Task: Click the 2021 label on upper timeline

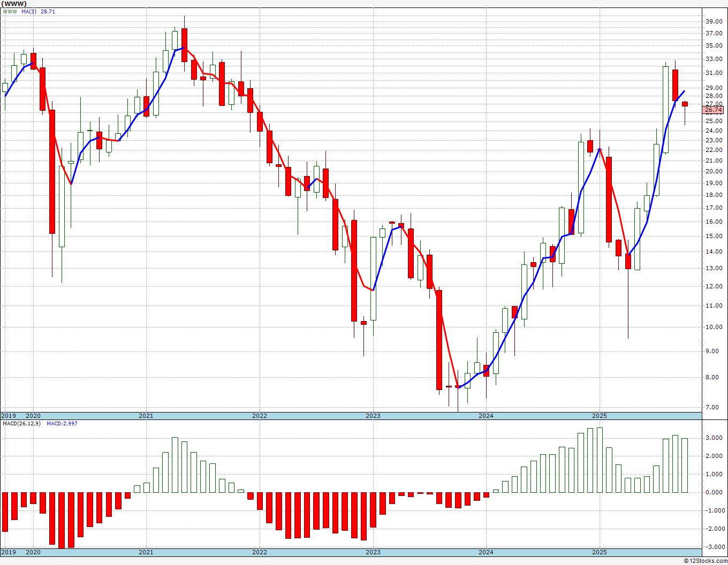Action: tap(146, 416)
